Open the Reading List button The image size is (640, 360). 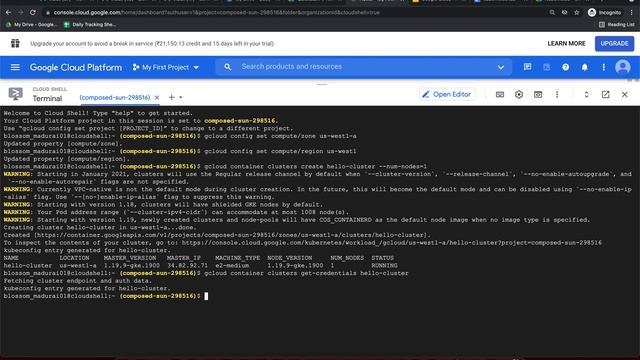click(x=616, y=24)
